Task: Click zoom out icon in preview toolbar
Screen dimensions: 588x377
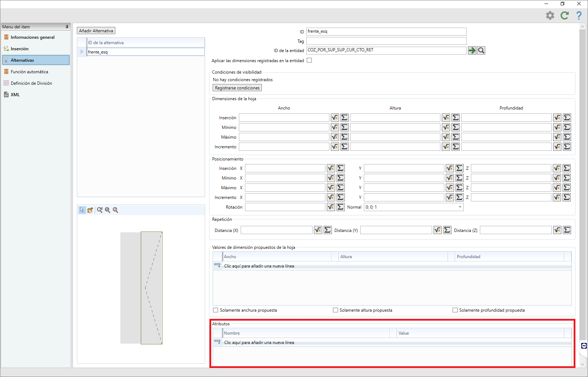Action: coord(107,210)
